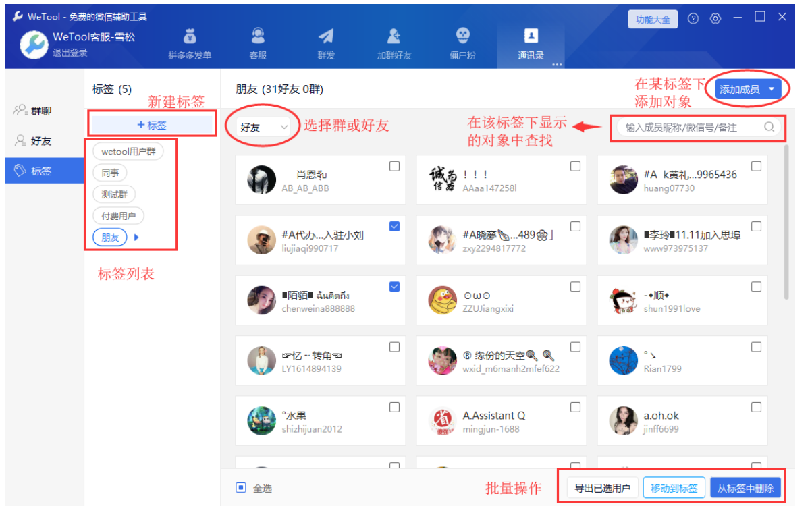Check the box for huang07730 contact
This screenshot has height=527, width=812.
(x=757, y=167)
